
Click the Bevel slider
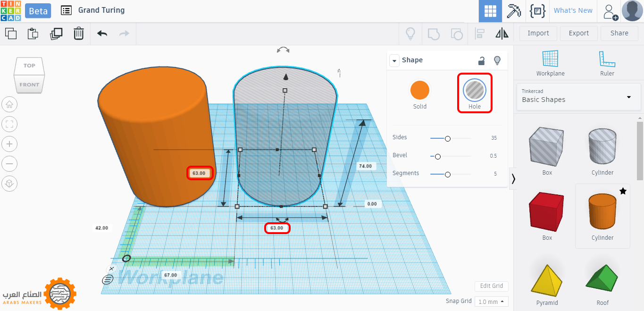pos(450,156)
